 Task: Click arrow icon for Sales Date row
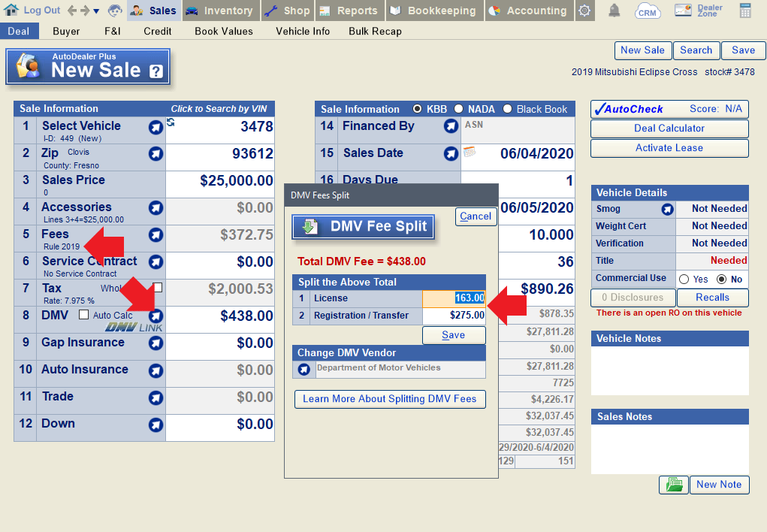click(451, 154)
